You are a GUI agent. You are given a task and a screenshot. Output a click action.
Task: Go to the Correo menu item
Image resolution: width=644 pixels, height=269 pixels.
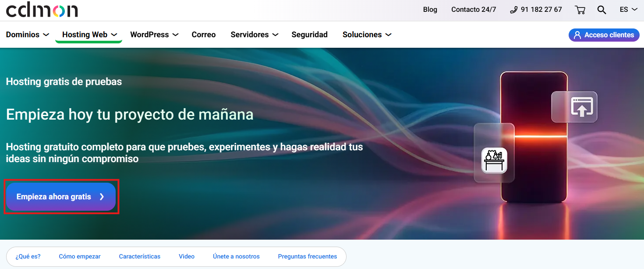tap(204, 35)
